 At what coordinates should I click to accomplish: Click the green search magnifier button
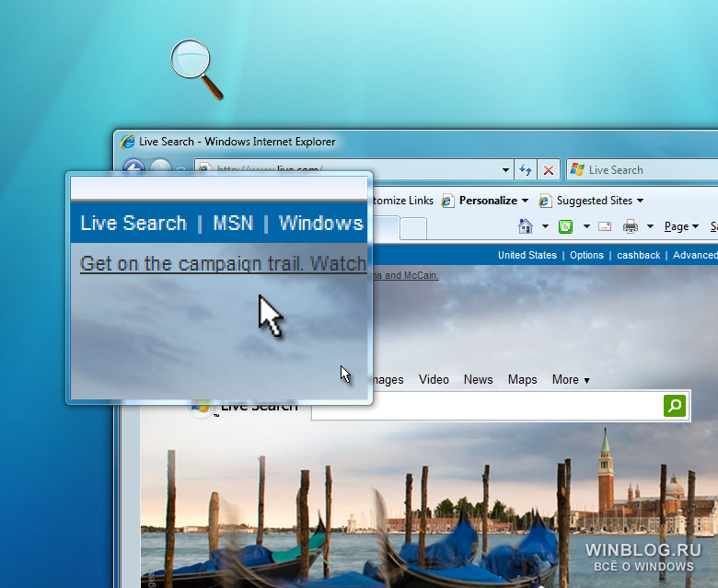click(x=675, y=406)
